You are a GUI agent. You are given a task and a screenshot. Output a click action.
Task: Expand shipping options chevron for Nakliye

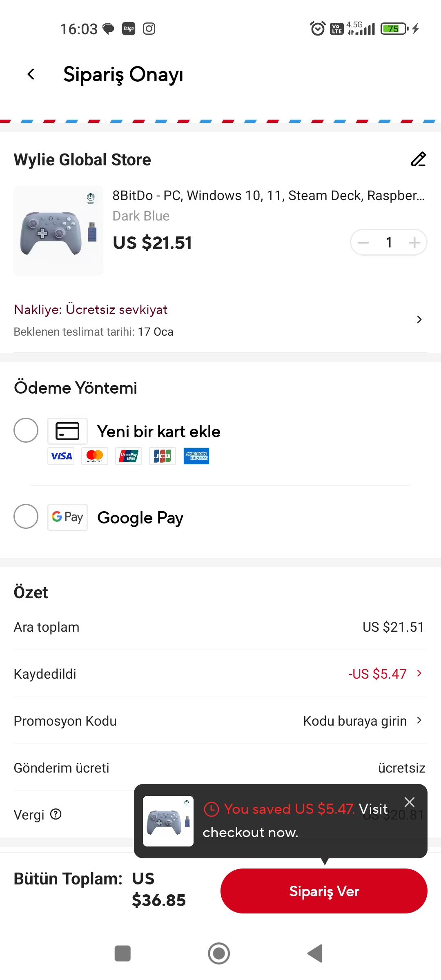click(x=419, y=320)
